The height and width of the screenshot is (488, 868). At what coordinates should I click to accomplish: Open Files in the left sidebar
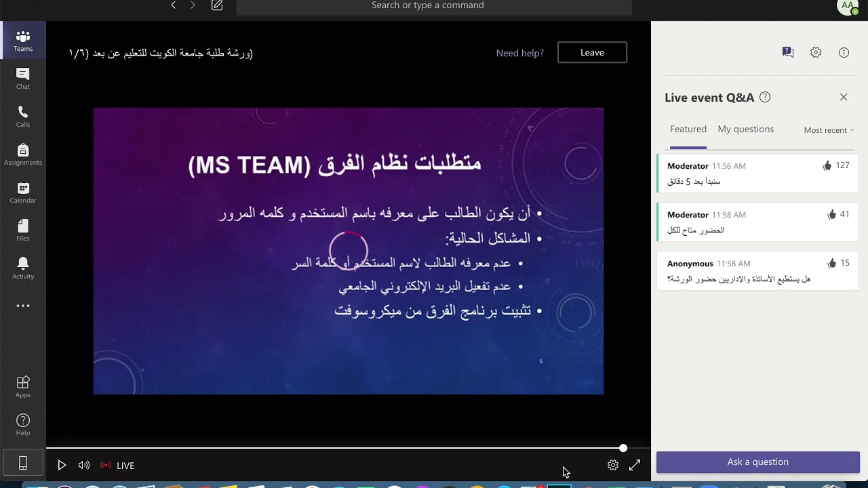pos(23,230)
